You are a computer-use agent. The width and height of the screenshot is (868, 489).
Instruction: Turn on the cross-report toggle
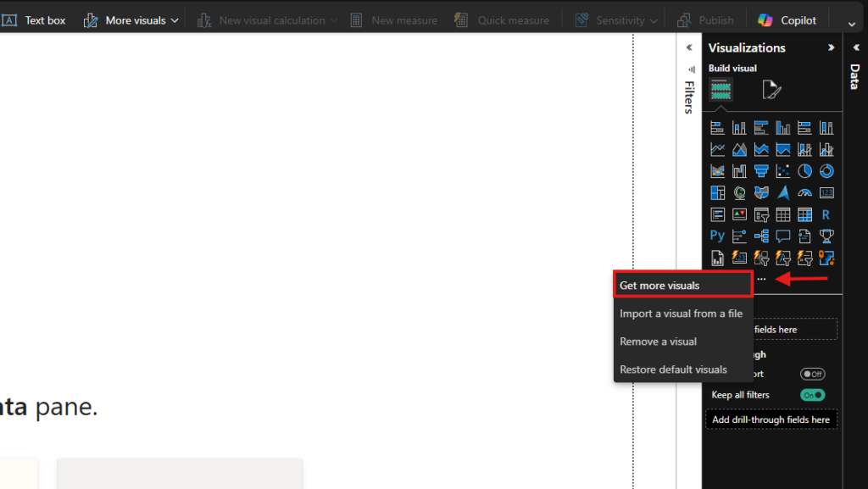coord(812,374)
